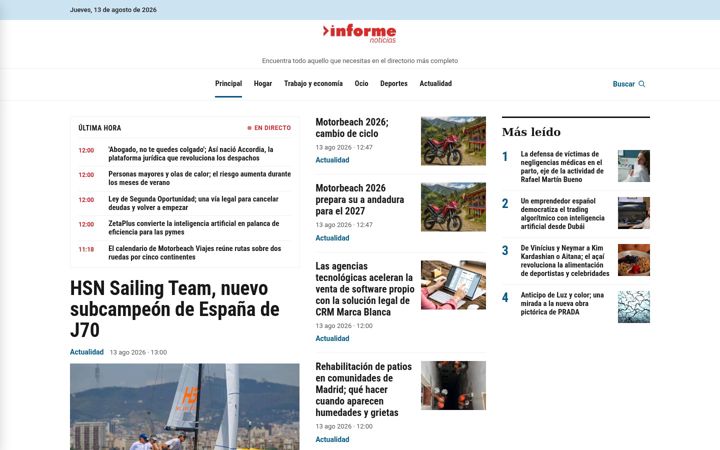Open most-read item on trading algorítmico
The height and width of the screenshot is (450, 720).
(x=562, y=214)
